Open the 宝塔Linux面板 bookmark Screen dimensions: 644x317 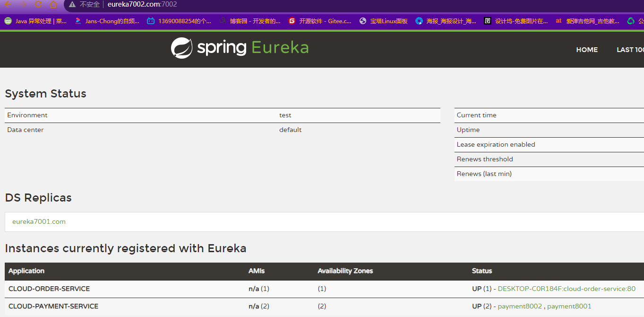click(384, 21)
